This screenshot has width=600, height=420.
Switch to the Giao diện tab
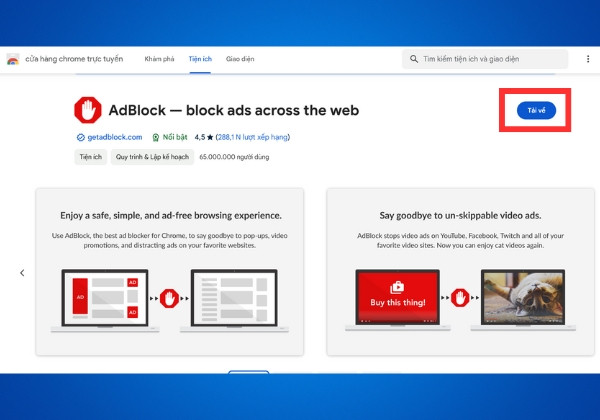[x=240, y=59]
